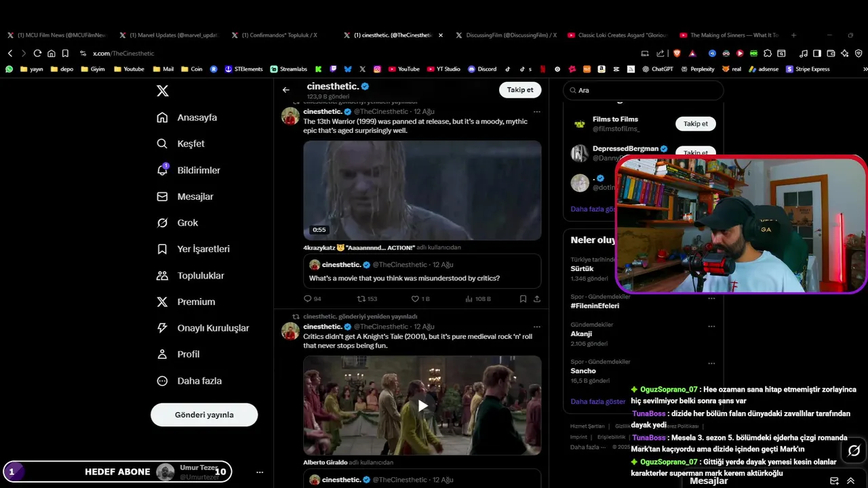
Task: Follow Films to Films account
Action: pyautogui.click(x=696, y=124)
